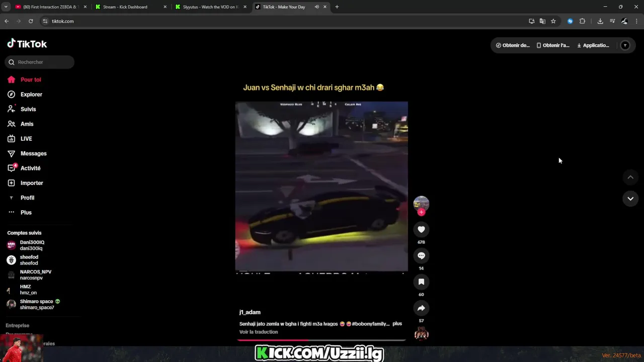Open a new browser tab
The width and height of the screenshot is (644, 362).
point(337,7)
